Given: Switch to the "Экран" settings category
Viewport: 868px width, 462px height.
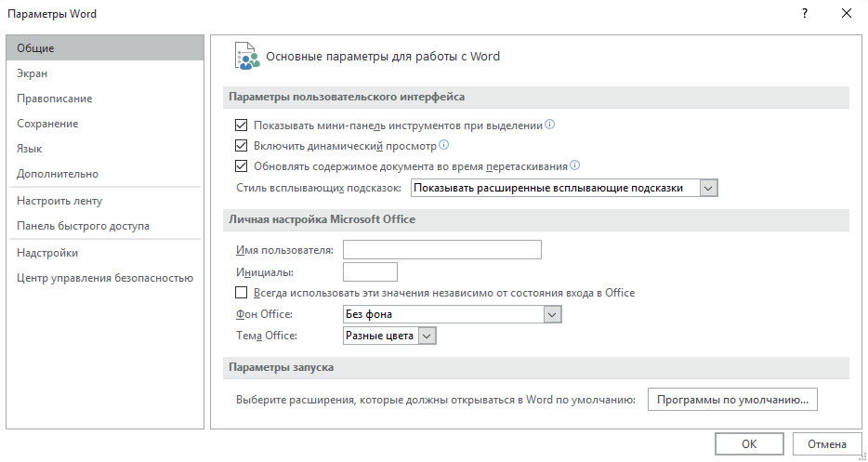Looking at the screenshot, I should [33, 73].
